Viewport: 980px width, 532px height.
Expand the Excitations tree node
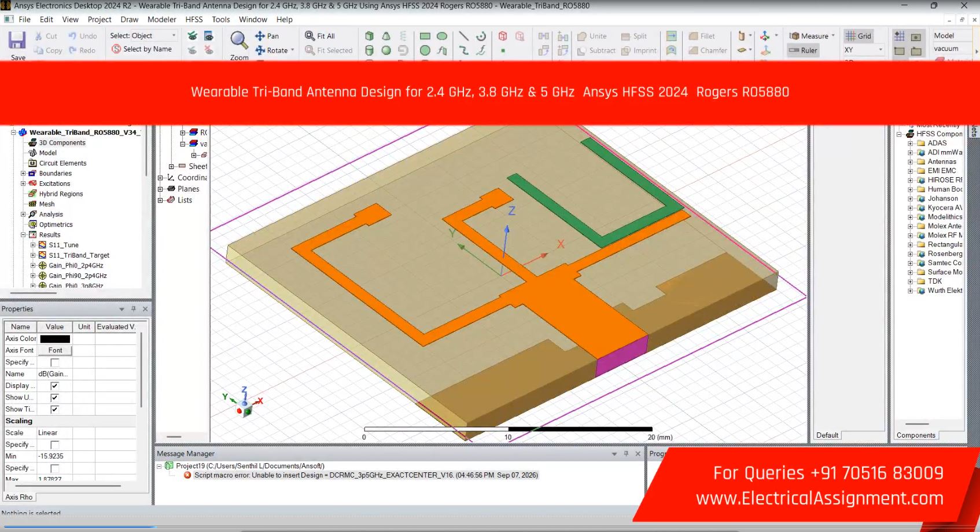pyautogui.click(x=23, y=184)
